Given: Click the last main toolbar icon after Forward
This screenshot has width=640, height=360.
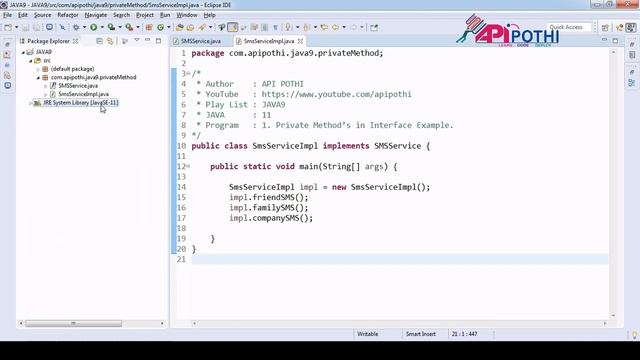Looking at the screenshot, I should tap(374, 27).
